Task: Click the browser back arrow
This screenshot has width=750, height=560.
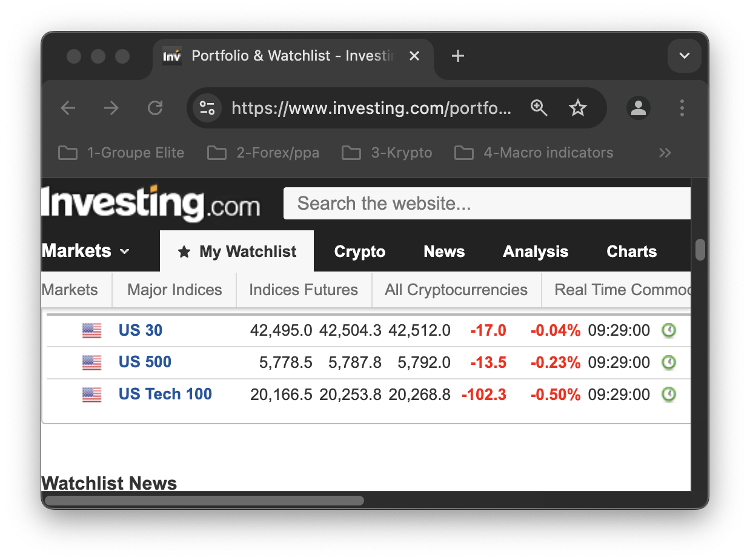Action: (68, 108)
